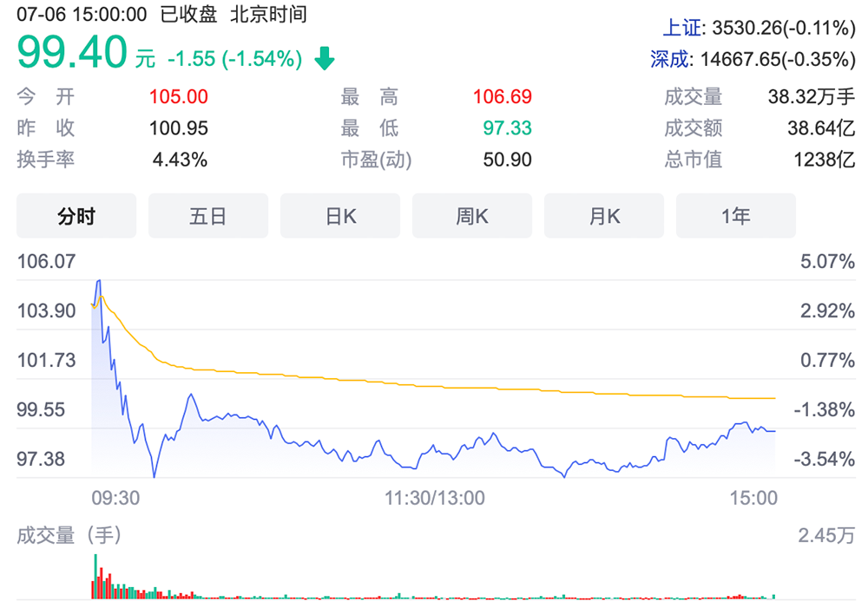
Task: Select the 分时 intraday chart tab
Action: pos(76,216)
